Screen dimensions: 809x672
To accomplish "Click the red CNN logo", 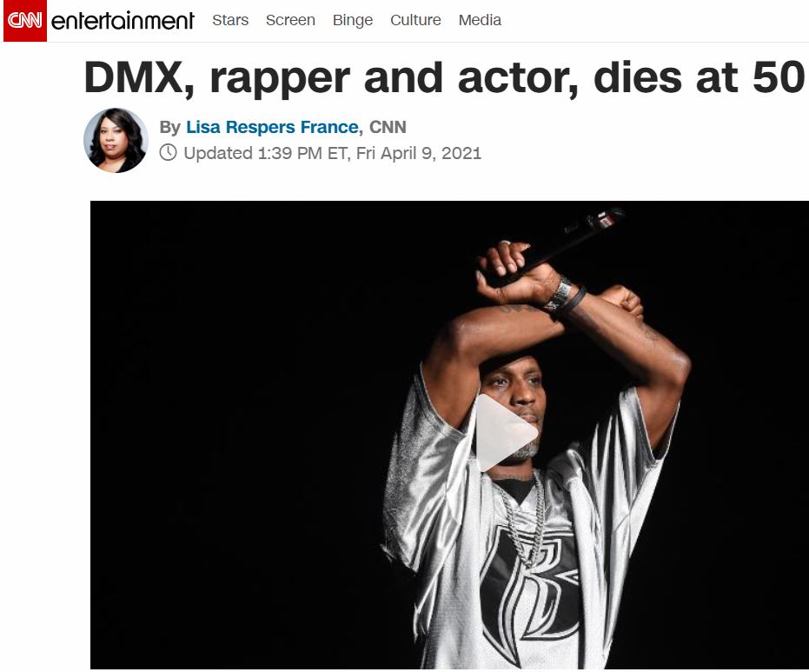I will [x=24, y=21].
